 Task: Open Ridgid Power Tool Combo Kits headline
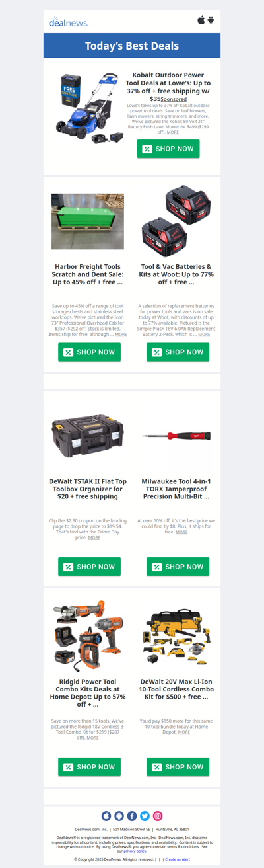89,693
